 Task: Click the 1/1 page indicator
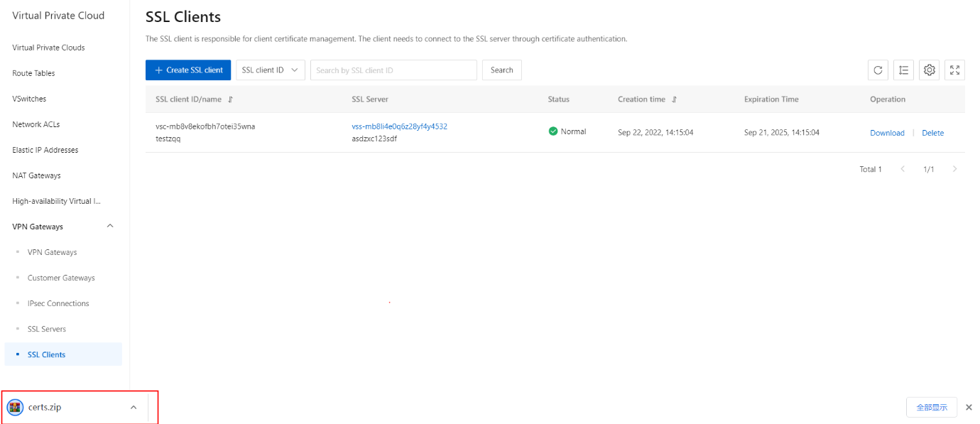[x=929, y=169]
